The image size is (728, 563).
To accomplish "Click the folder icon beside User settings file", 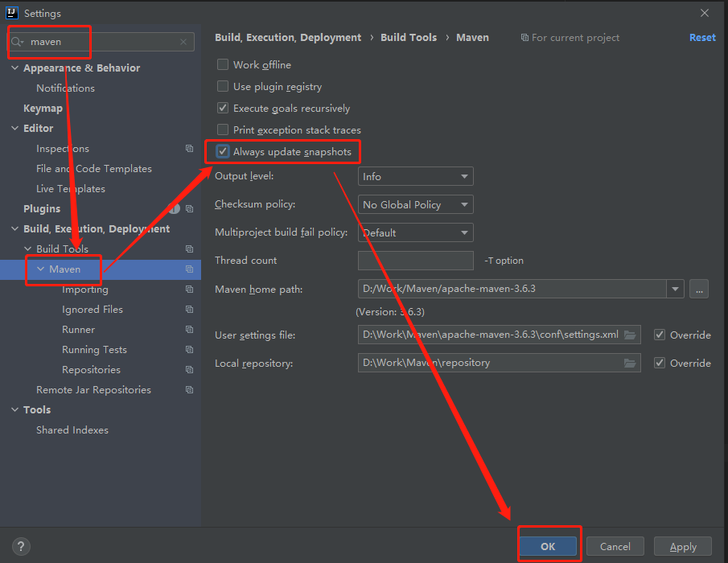I will [631, 335].
